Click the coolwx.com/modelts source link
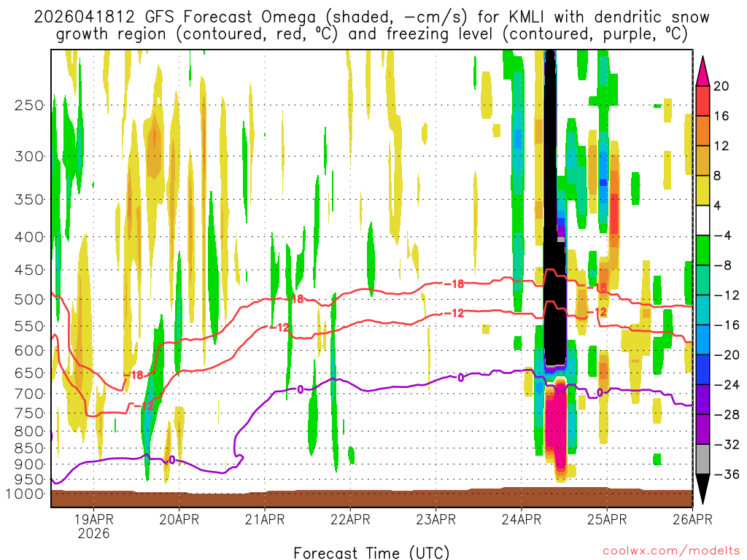747x560 pixels. [x=671, y=551]
